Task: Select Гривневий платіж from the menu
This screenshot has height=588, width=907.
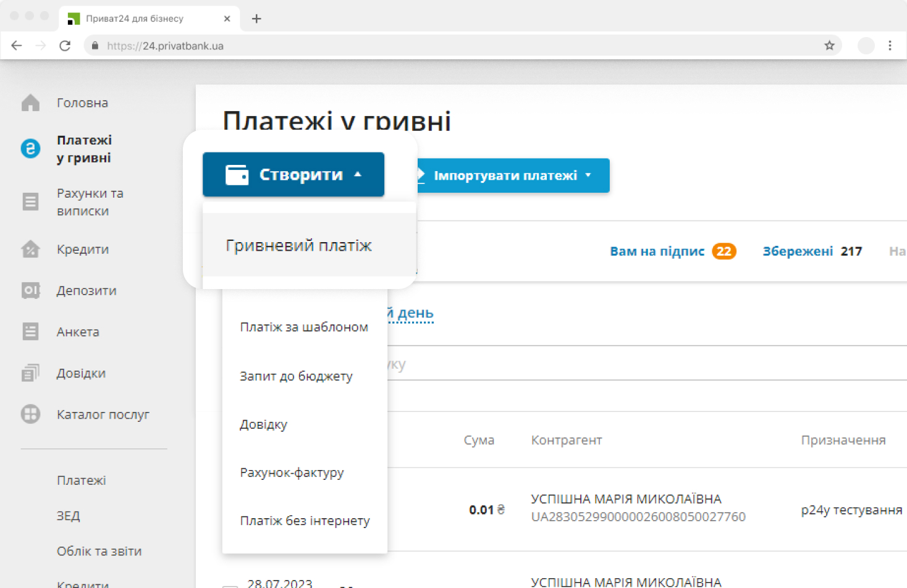Action: [x=299, y=245]
